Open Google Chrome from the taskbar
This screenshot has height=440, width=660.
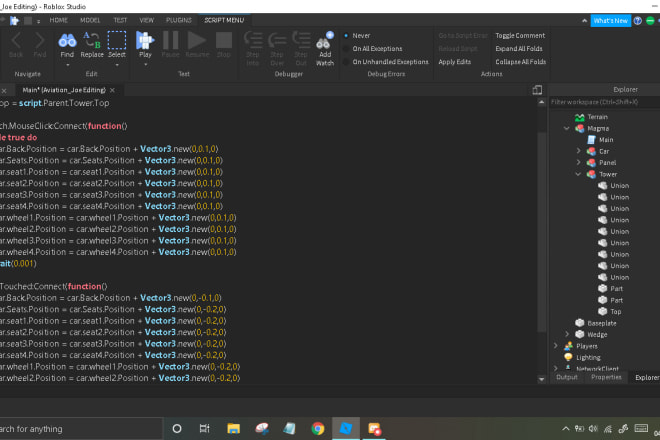coord(318,429)
